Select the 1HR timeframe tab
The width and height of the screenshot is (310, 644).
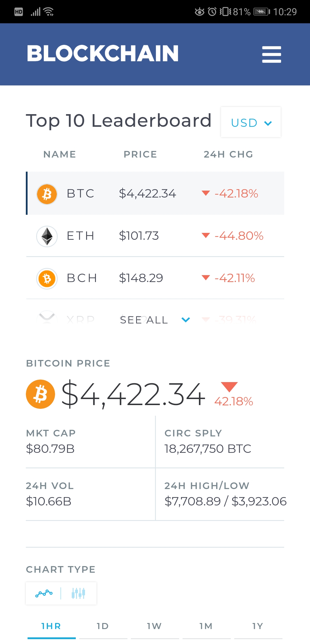coord(51,626)
